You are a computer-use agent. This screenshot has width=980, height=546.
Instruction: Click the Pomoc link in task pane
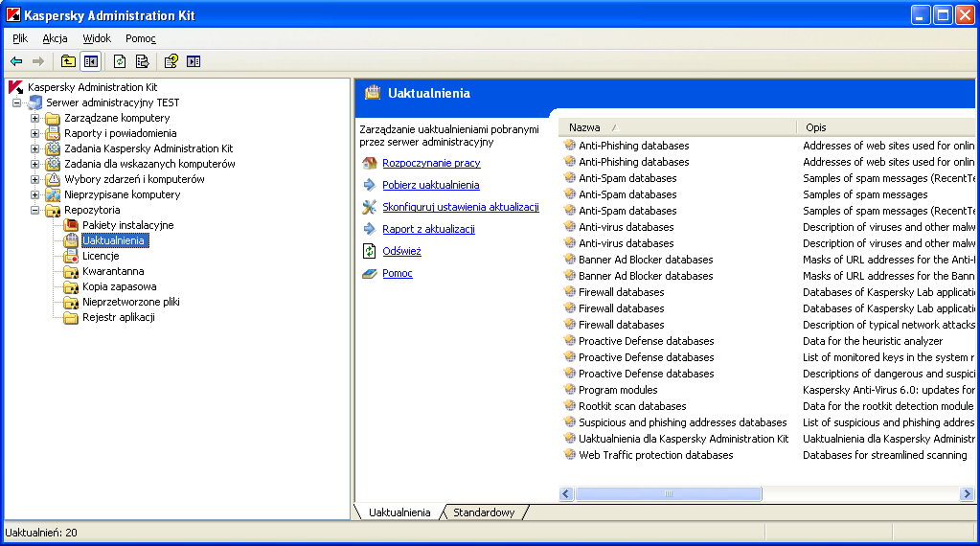[x=398, y=273]
